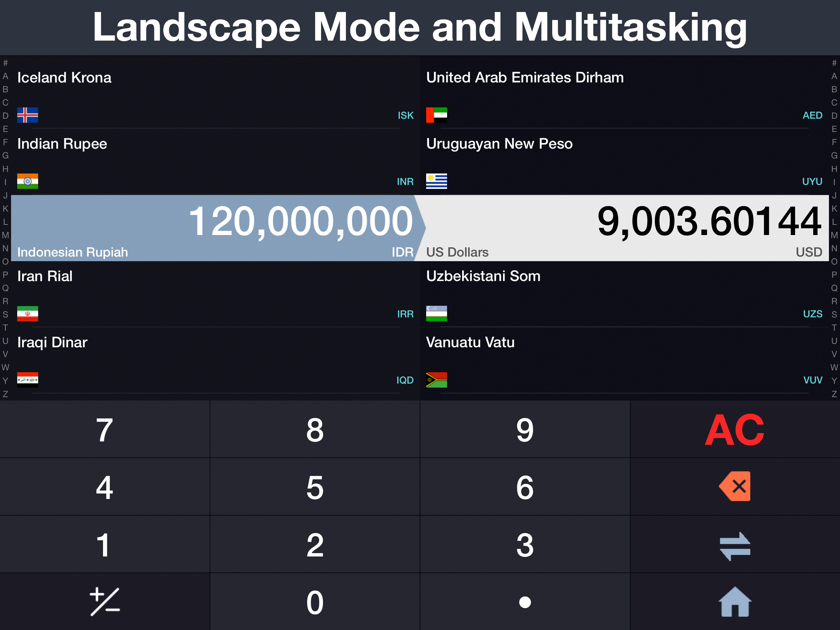Screen dimensions: 840x630
Task: Tap the number 0 key
Action: (315, 602)
